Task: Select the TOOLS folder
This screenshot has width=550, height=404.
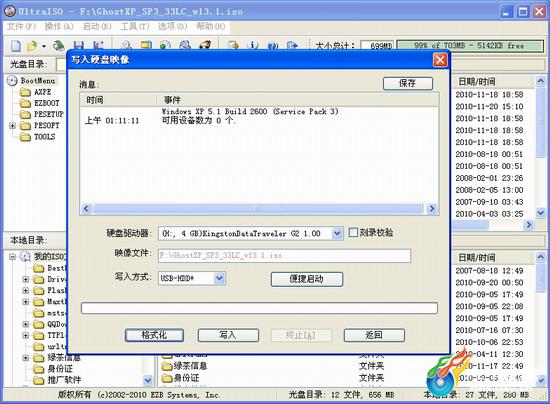Action: pyautogui.click(x=45, y=137)
